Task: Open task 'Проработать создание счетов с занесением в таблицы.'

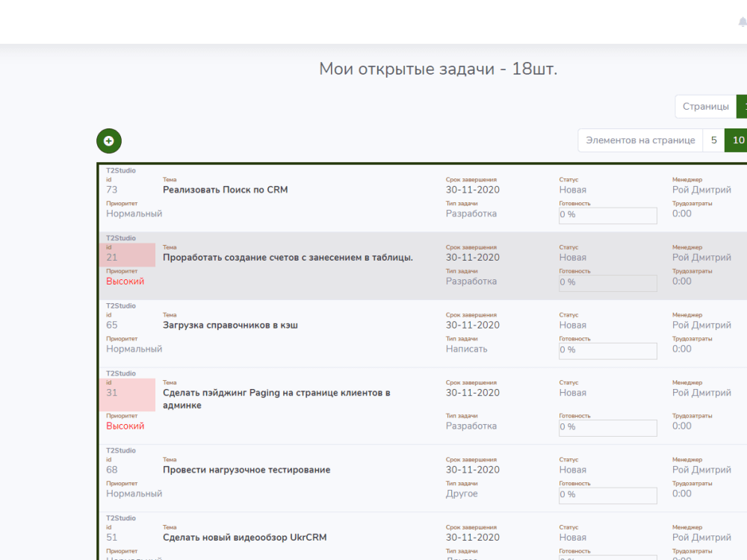Action: pos(288,257)
